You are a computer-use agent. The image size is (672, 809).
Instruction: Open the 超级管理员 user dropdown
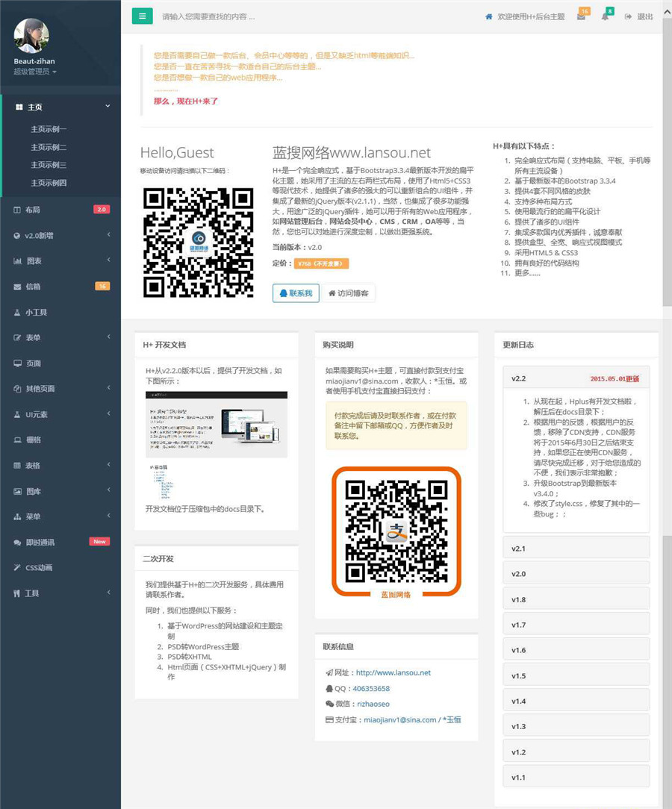(x=35, y=72)
